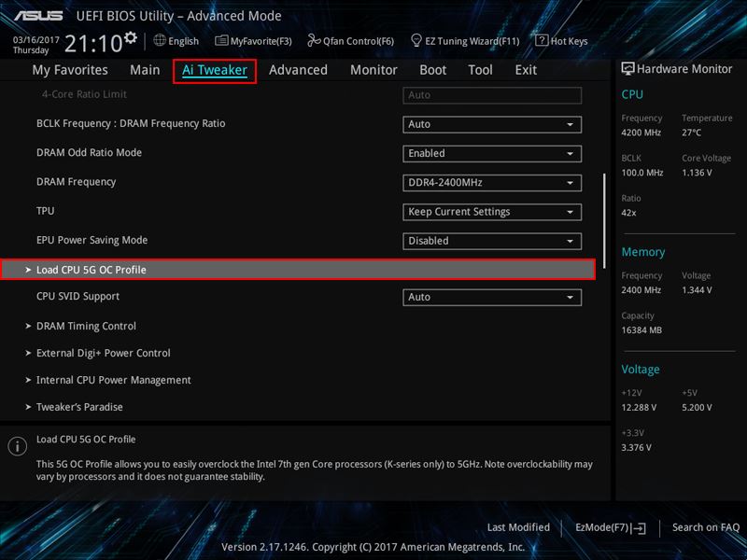Go to the Advanced tab
The height and width of the screenshot is (560, 747).
pos(298,70)
